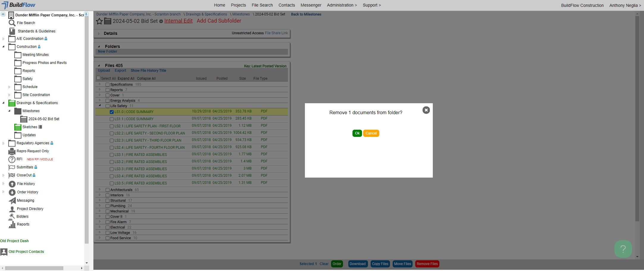Expand the Schedule tree node
The width and height of the screenshot is (644, 271).
9,87
